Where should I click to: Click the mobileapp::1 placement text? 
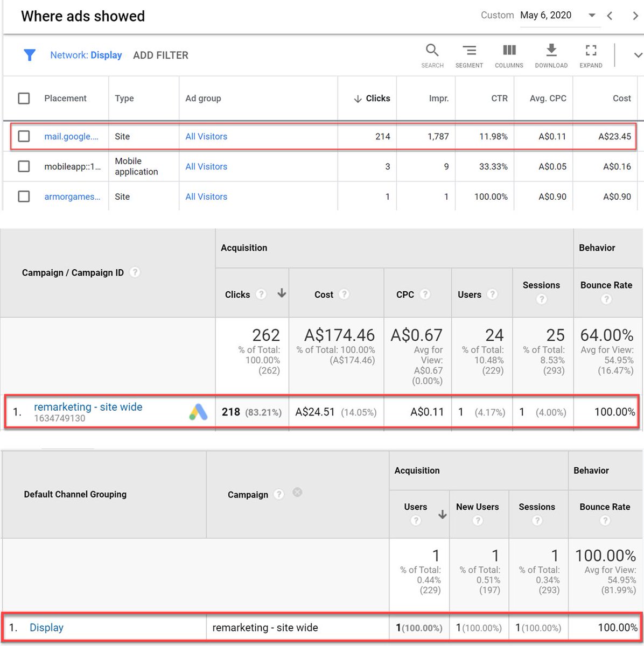(x=73, y=167)
